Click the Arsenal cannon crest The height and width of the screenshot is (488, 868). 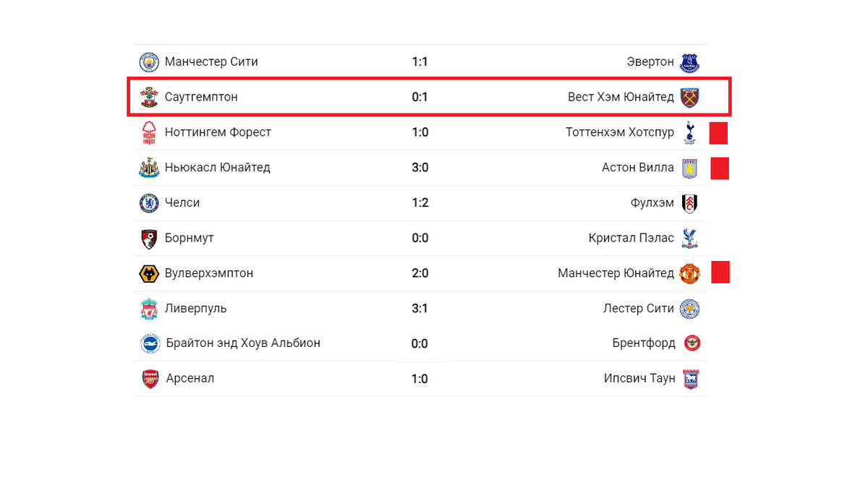click(150, 379)
